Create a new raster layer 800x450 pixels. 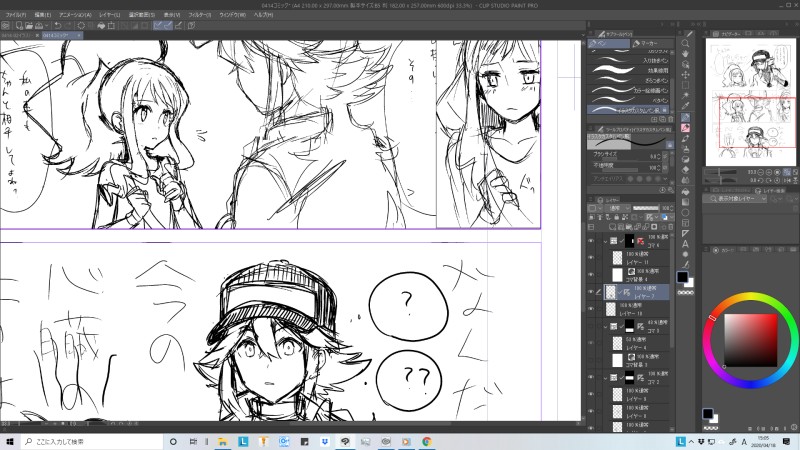coord(612,227)
